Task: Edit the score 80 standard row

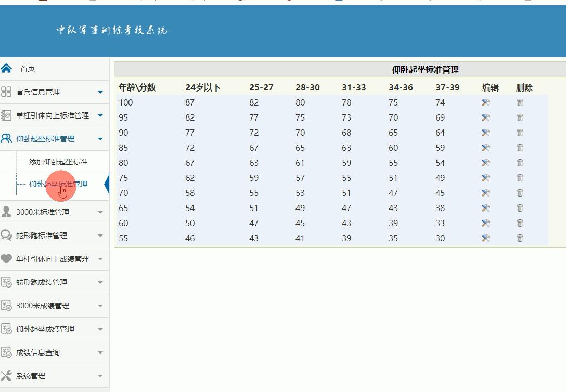Action: pyautogui.click(x=486, y=163)
